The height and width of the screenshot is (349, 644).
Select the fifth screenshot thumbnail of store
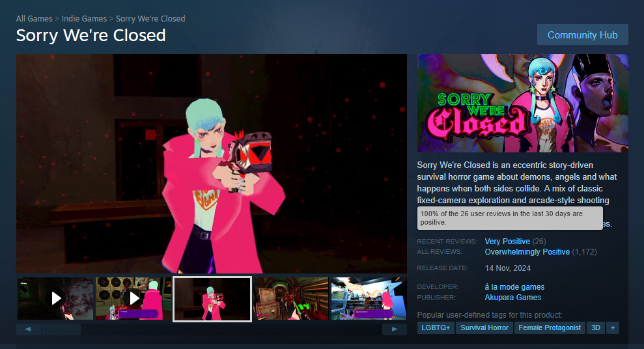coord(369,298)
